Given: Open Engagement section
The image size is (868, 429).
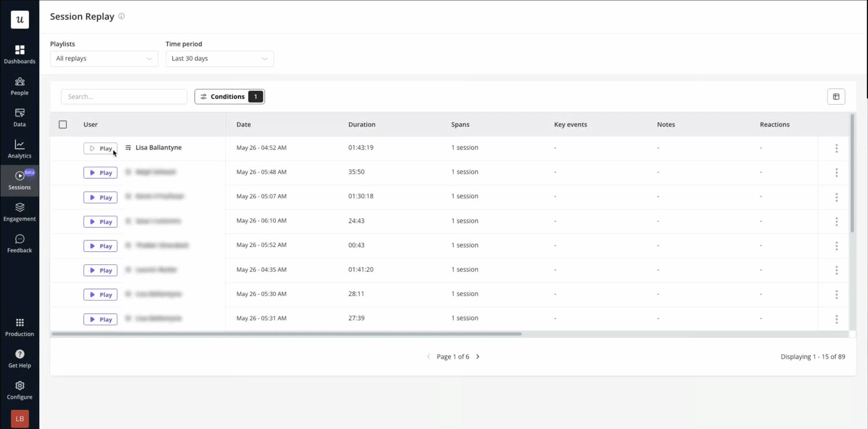Looking at the screenshot, I should click(x=20, y=212).
